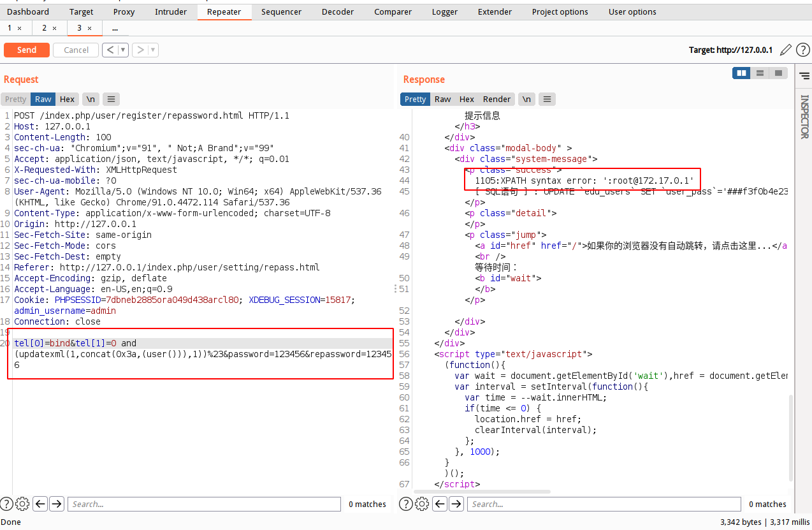Open the Project options tab
Screen dimensions: 812x530
pos(560,11)
